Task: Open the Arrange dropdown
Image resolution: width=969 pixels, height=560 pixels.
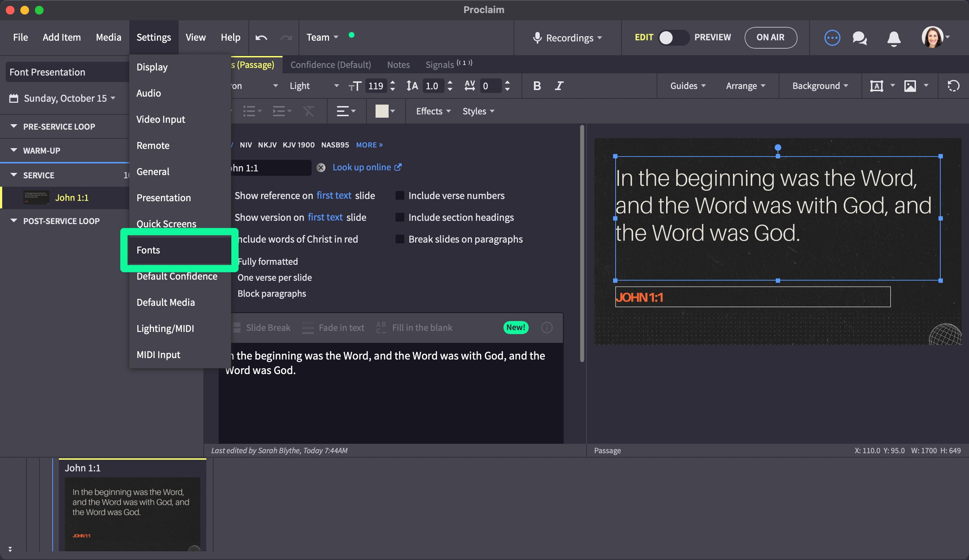Action: click(x=745, y=86)
